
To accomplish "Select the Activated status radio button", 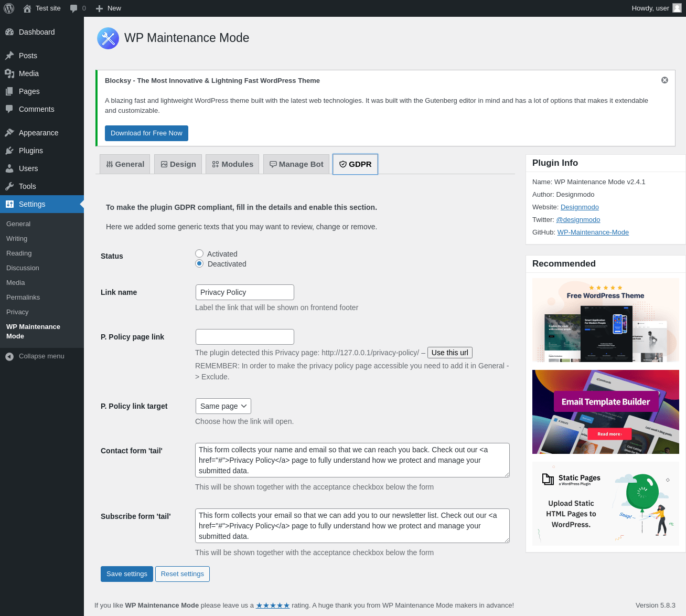I will point(199,254).
